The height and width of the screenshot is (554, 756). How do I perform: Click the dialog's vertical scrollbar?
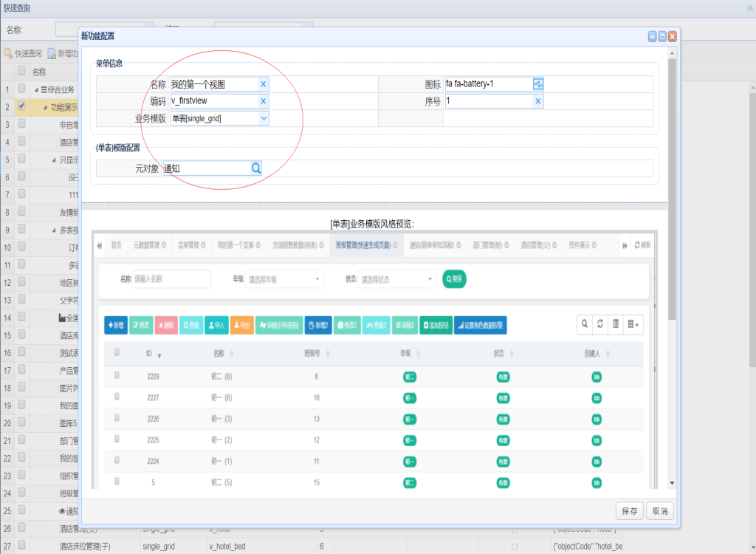click(671, 185)
